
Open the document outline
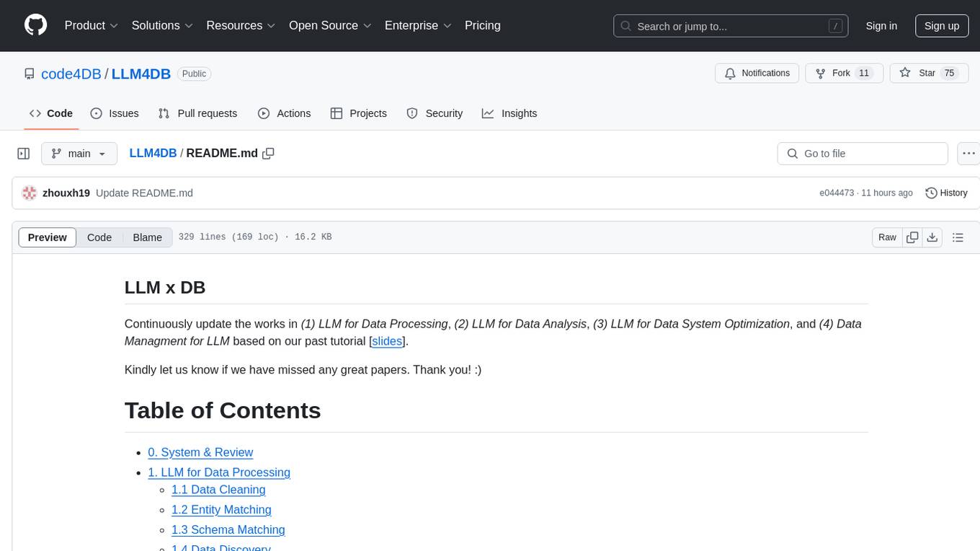tap(958, 237)
